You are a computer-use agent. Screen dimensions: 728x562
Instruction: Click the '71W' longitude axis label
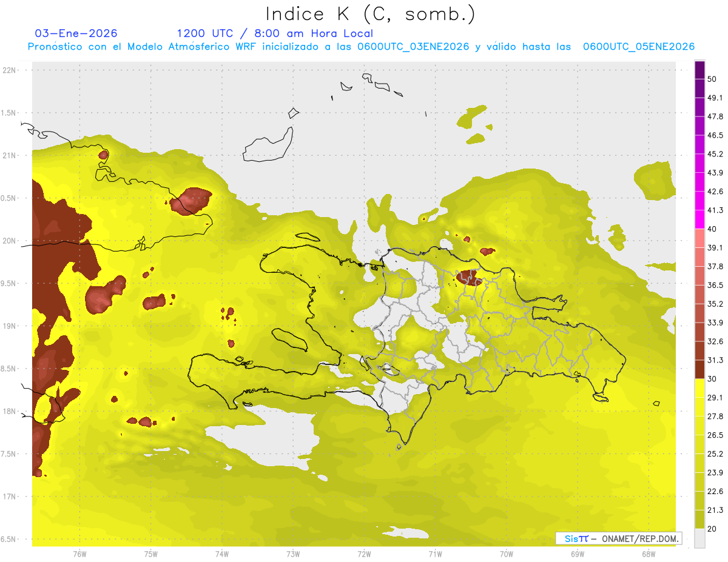point(435,554)
